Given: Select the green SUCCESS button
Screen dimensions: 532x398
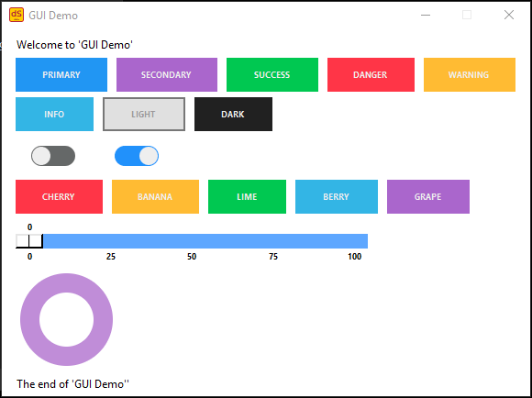Looking at the screenshot, I should 272,74.
